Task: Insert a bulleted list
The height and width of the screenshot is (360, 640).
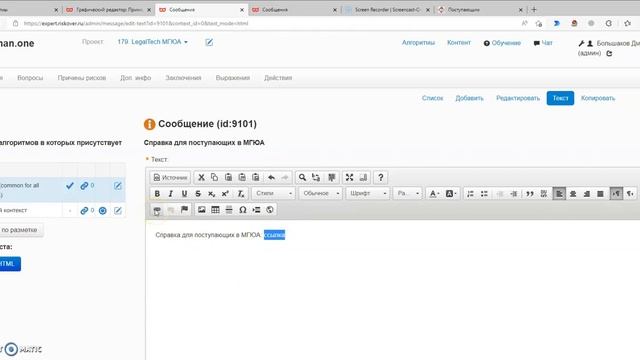Action: click(x=484, y=193)
